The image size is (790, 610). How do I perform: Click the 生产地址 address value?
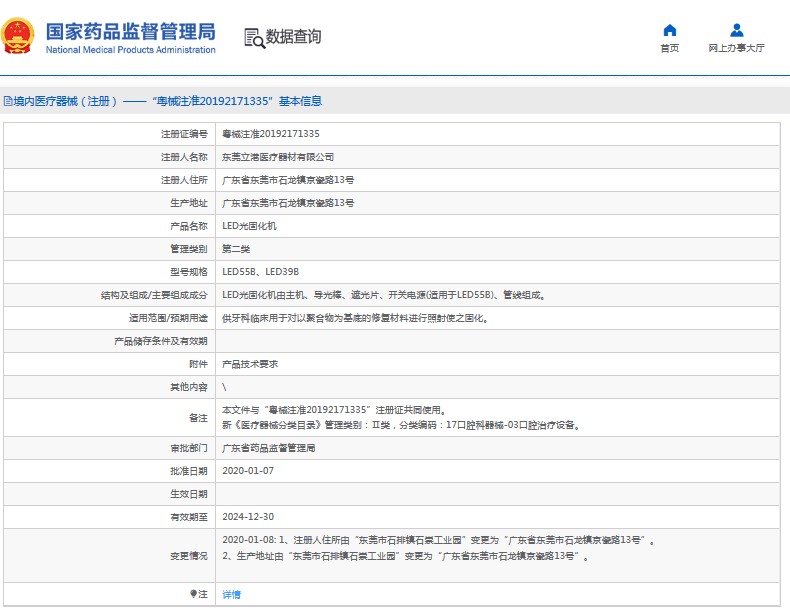[288, 202]
